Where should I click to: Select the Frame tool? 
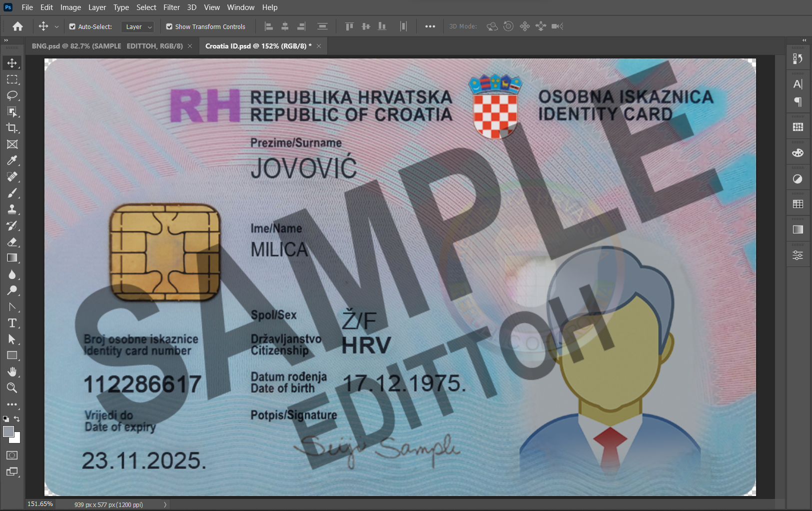point(12,144)
